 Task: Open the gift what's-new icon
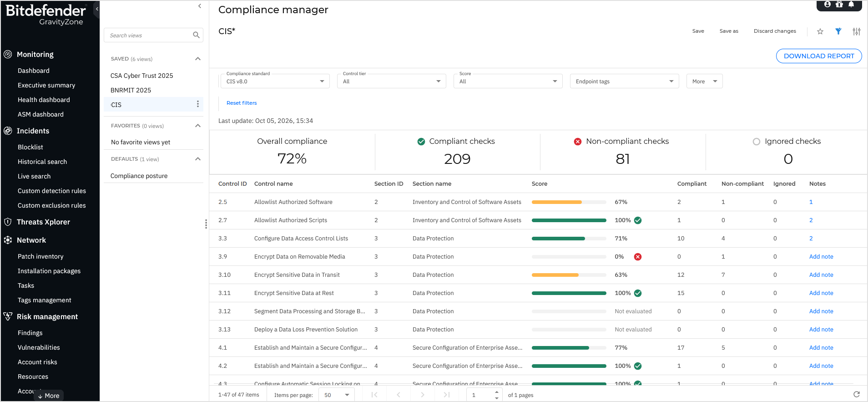839,4
